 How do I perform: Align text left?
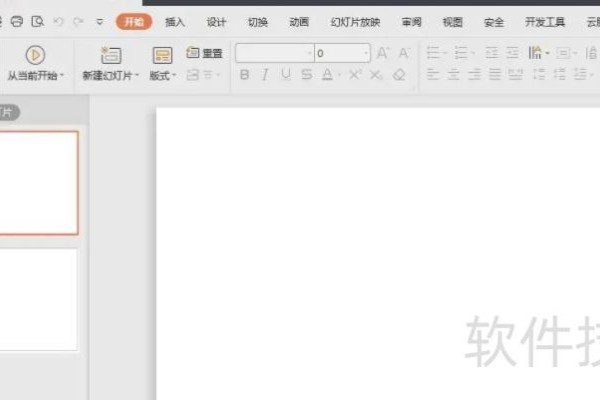coord(433,74)
